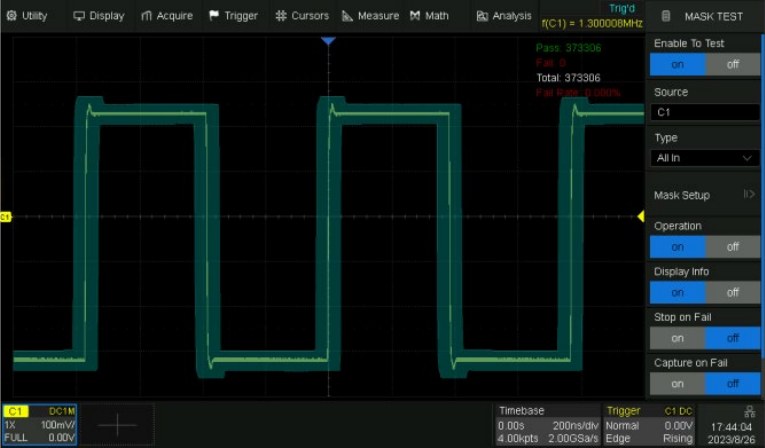Turn Stop on Fail off
Image resolution: width=765 pixels, height=448 pixels.
pyautogui.click(x=732, y=338)
